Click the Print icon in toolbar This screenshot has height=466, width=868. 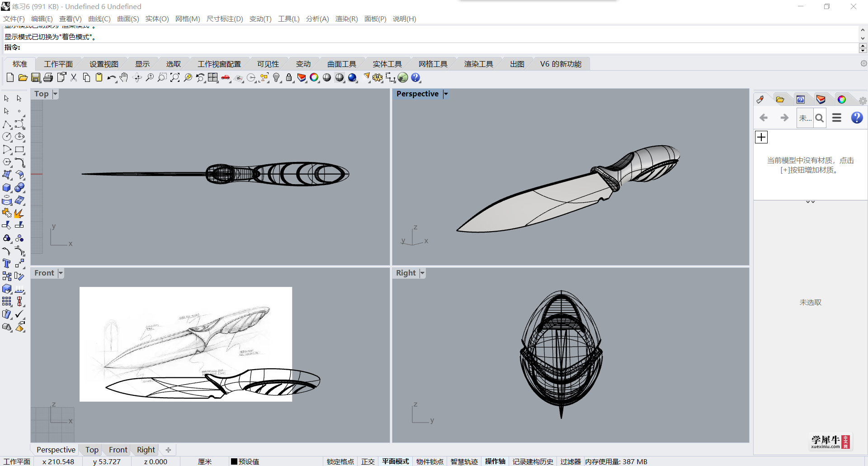point(48,78)
